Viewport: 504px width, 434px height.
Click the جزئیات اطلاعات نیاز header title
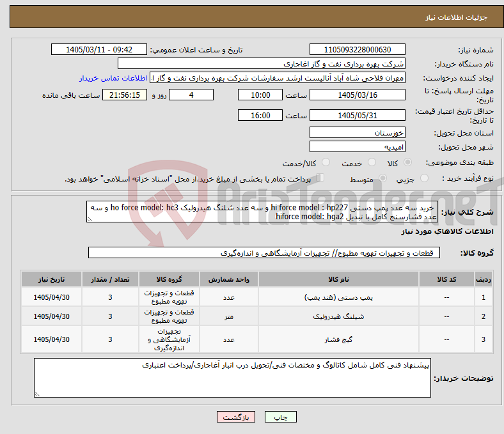457,17
